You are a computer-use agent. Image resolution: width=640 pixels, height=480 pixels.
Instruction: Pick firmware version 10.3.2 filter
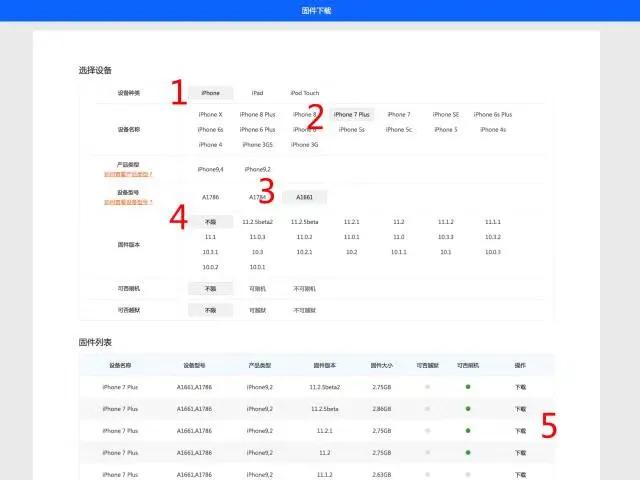tap(493, 237)
